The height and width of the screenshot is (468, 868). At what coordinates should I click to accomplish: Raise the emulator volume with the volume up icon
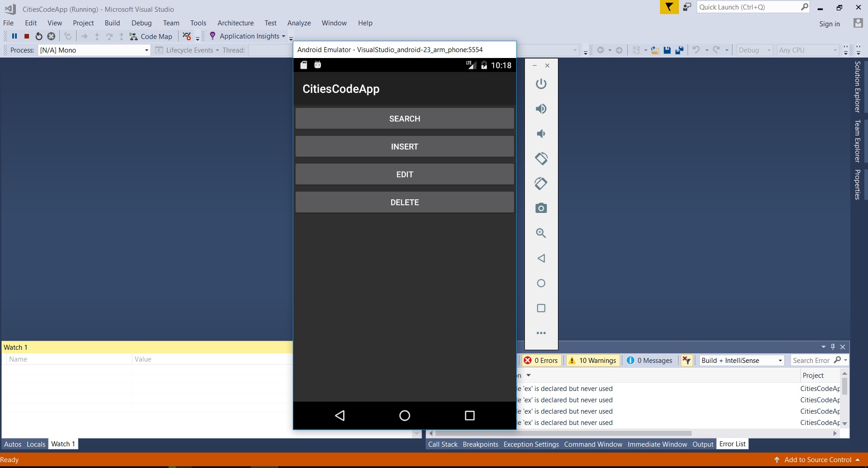point(541,109)
